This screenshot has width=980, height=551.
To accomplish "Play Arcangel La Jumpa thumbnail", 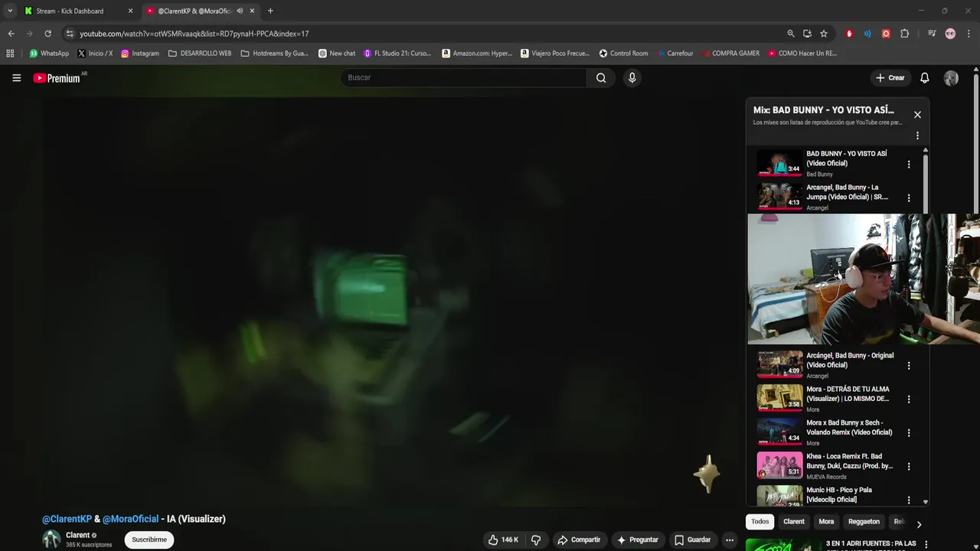I will tap(779, 197).
